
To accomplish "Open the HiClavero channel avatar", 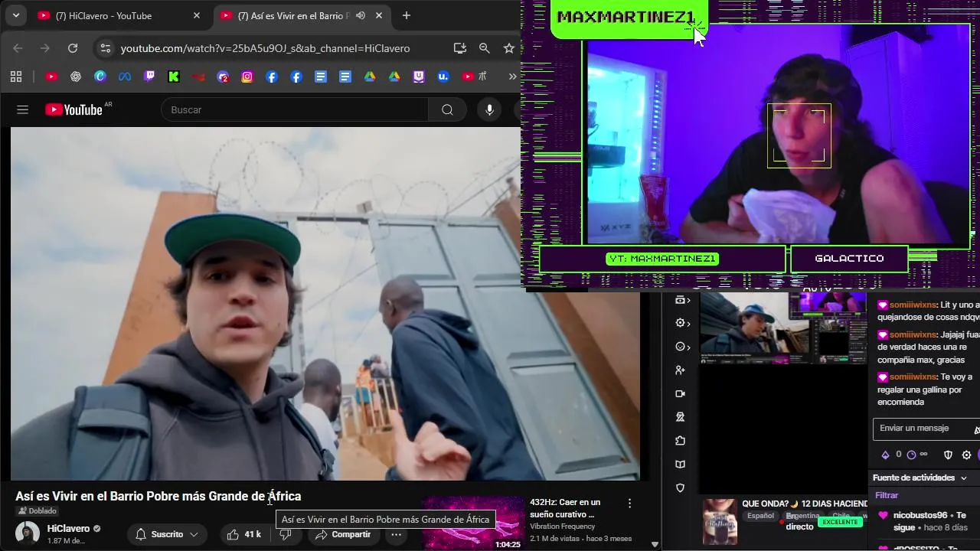I will 28,533.
